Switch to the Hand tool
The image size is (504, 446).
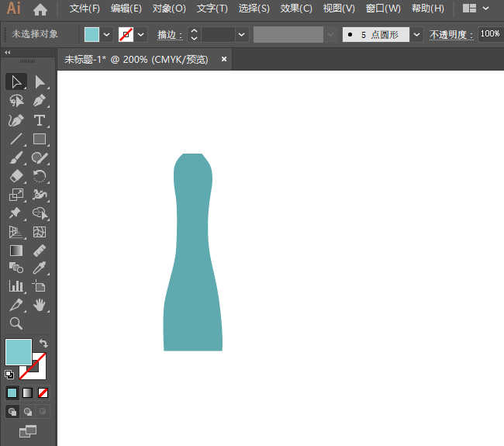[x=40, y=305]
